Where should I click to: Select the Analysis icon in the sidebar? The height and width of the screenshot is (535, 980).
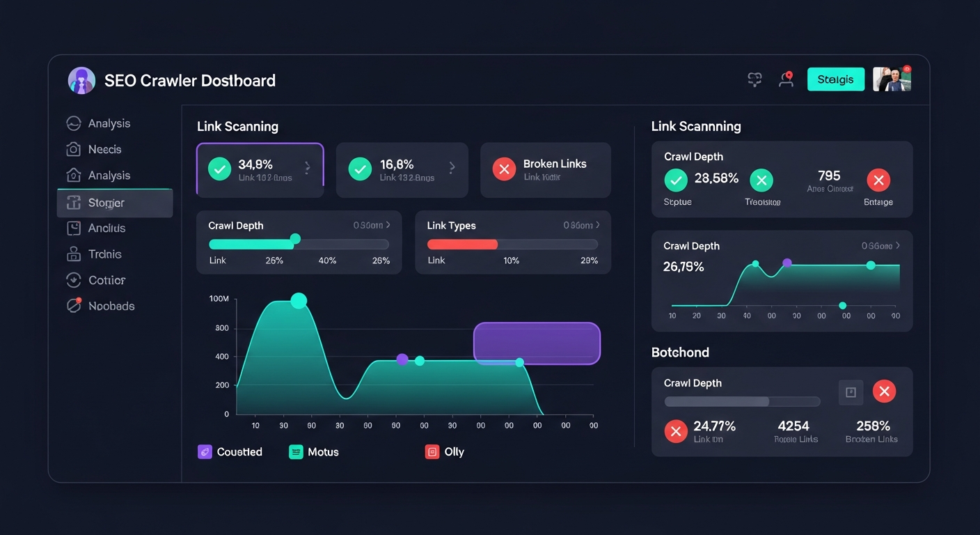74,123
